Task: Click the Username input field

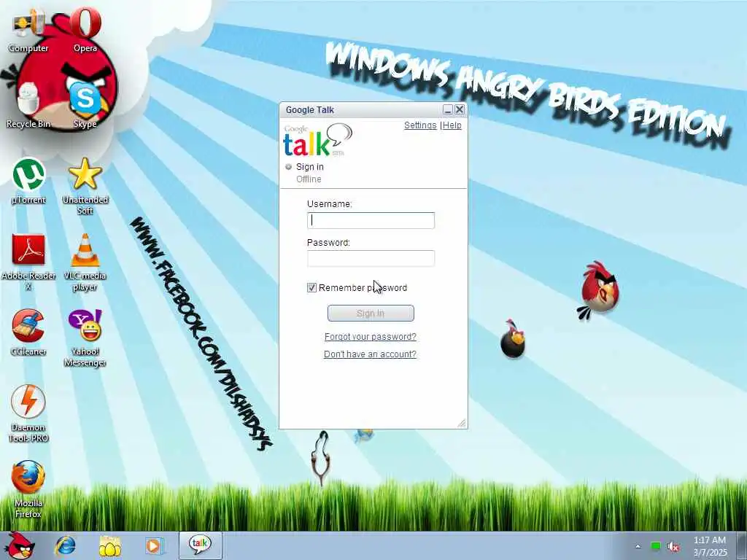Action: [371, 220]
